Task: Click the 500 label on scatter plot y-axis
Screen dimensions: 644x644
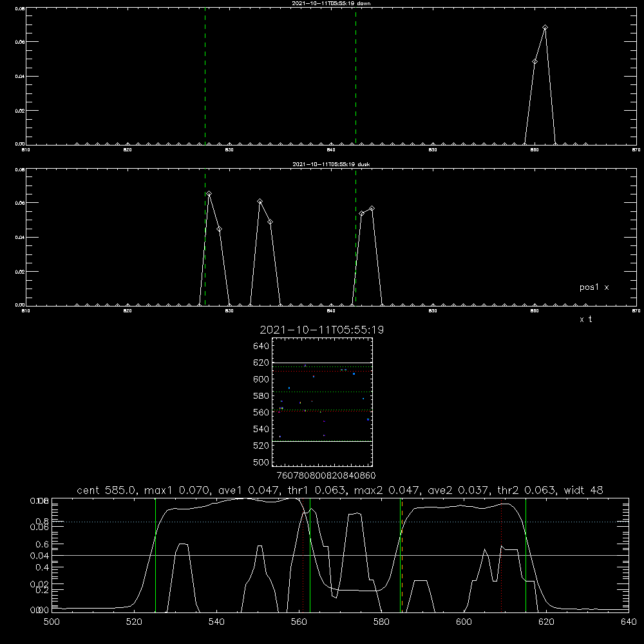Action: (261, 462)
